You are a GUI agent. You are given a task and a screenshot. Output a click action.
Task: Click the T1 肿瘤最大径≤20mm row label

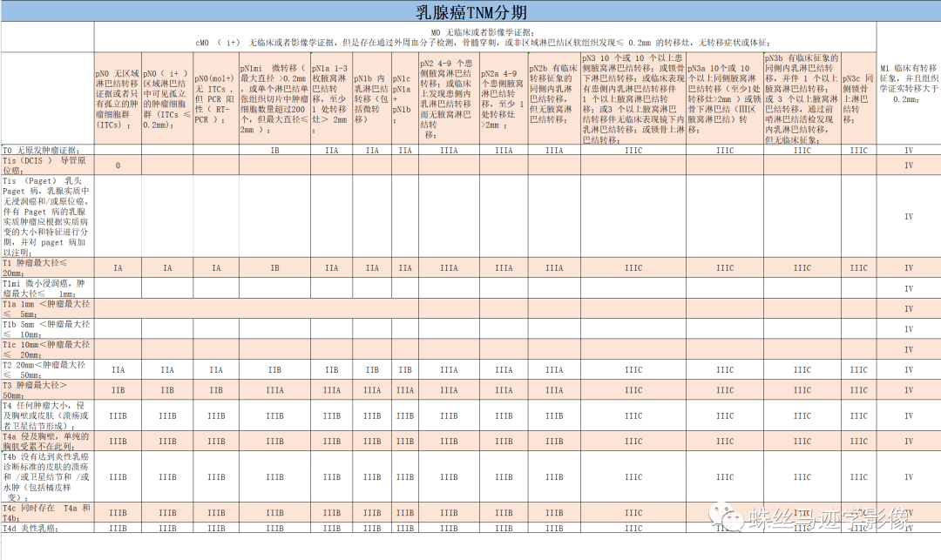[x=47, y=267]
